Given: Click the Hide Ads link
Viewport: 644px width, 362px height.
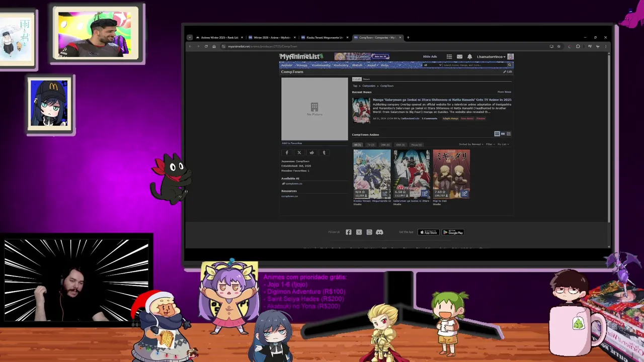Looking at the screenshot, I should coord(430,57).
